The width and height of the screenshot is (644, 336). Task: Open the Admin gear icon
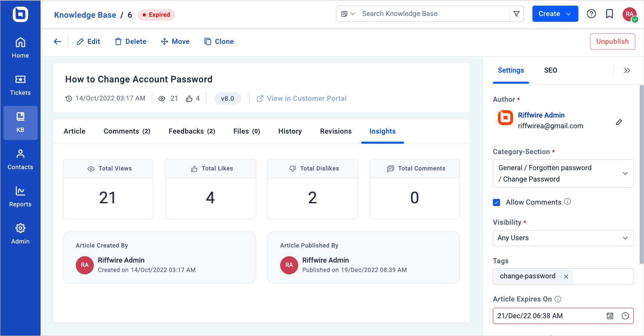pyautogui.click(x=20, y=228)
